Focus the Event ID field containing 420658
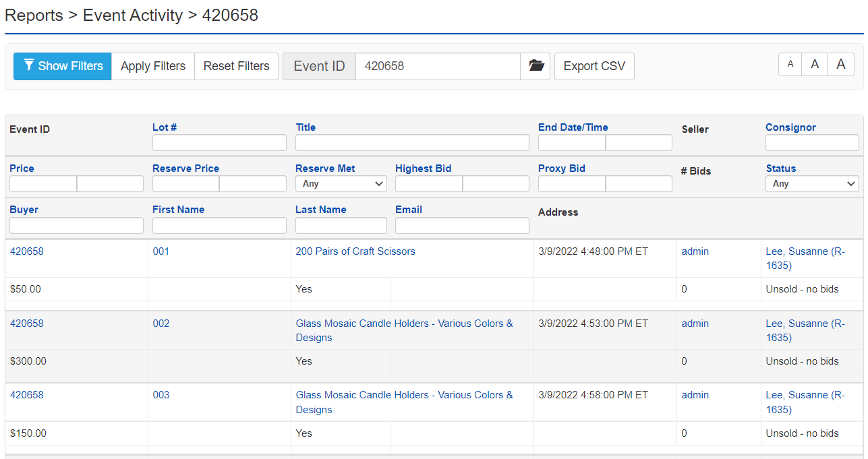The image size is (868, 459). [x=438, y=66]
